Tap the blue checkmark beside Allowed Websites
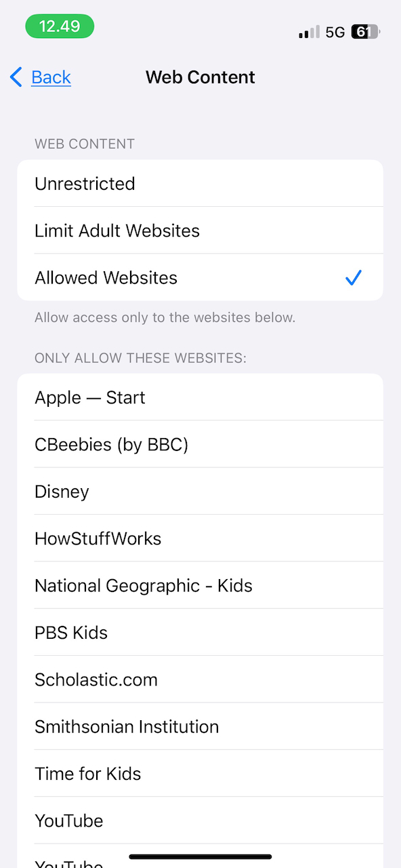 [354, 277]
